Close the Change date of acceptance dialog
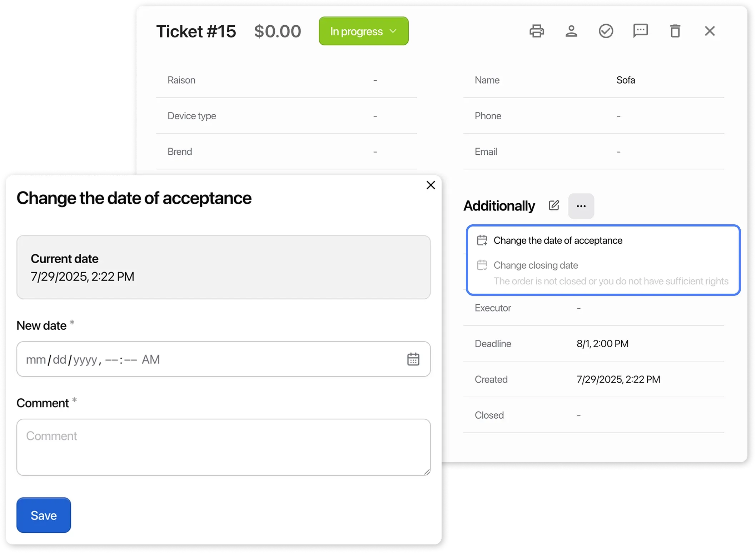The height and width of the screenshot is (553, 756). [431, 185]
